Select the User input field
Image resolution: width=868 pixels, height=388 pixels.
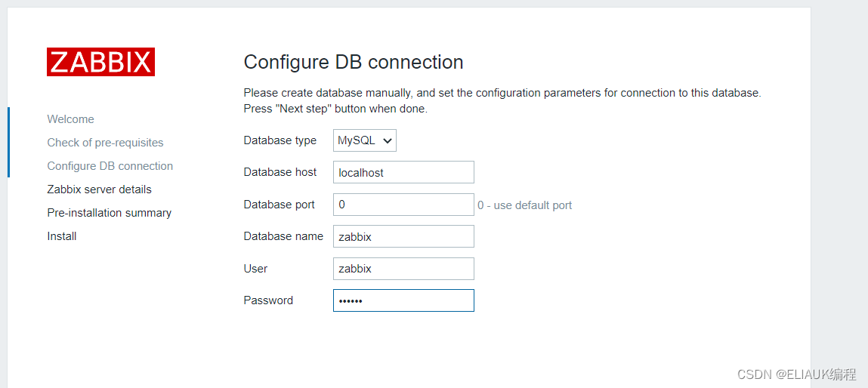point(403,269)
